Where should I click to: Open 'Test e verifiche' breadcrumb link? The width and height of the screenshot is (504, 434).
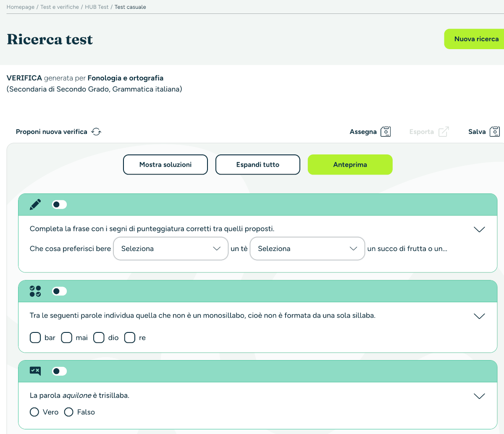[60, 7]
